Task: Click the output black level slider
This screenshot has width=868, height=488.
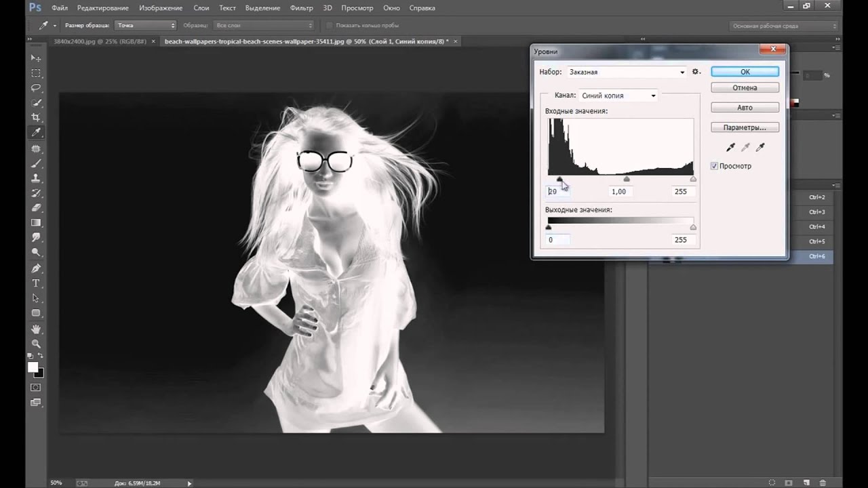Action: coord(549,227)
